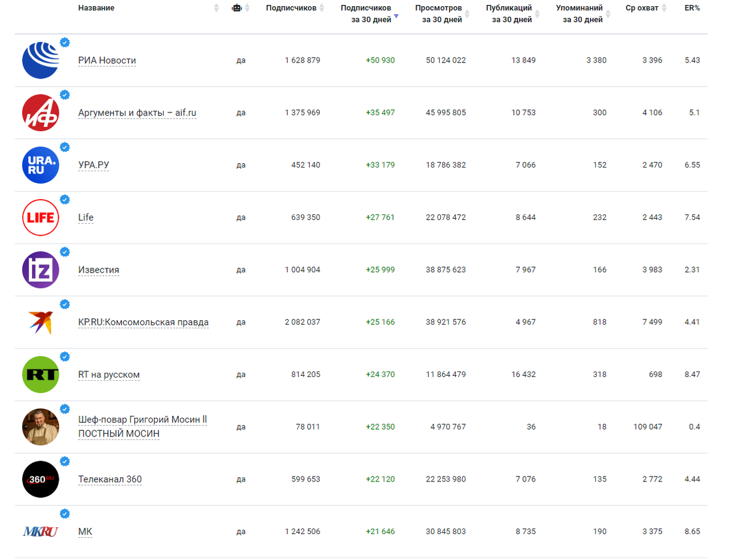The height and width of the screenshot is (560, 742).
Task: Click verified badge on Аргументы и факты
Action: click(64, 95)
